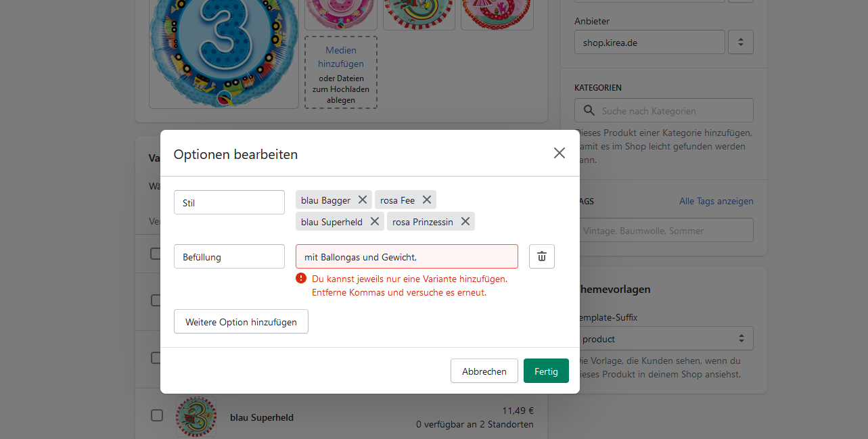868x439 pixels.
Task: Remove the blau Superheld tag
Action: pyautogui.click(x=375, y=221)
